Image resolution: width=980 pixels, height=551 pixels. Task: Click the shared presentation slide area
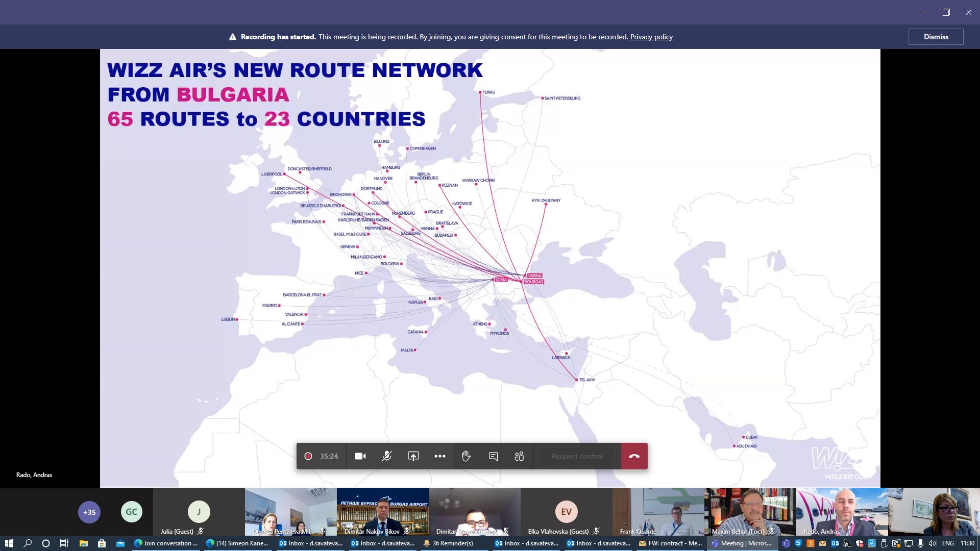[490, 268]
